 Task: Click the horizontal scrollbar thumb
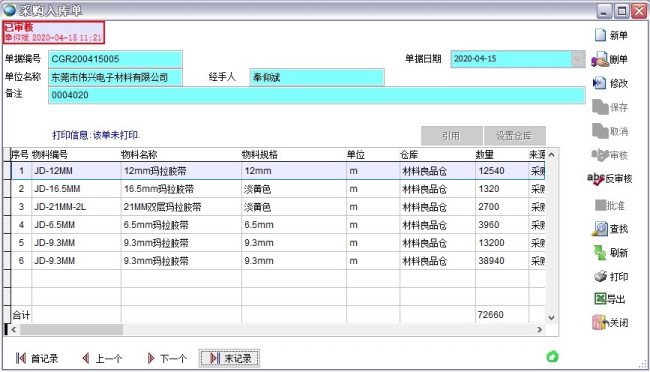click(71, 330)
